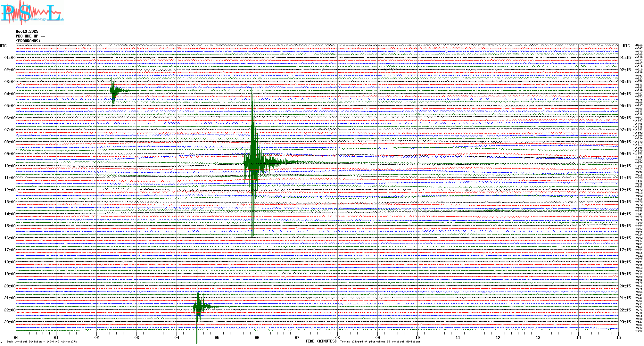644x346 pixels.
Task: Click the vertical division microvolts note
Action: pyautogui.click(x=42, y=342)
